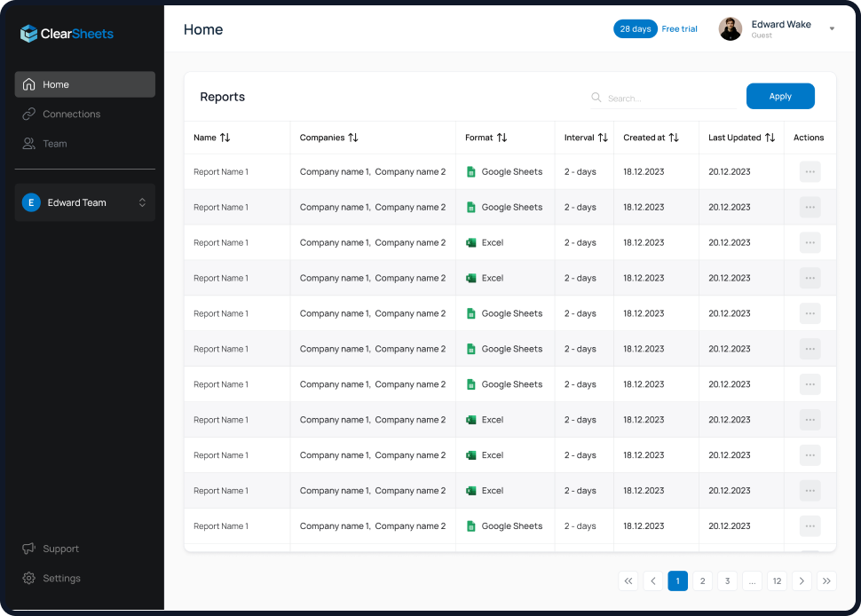Click the blue E team avatar
861x616 pixels.
point(31,202)
